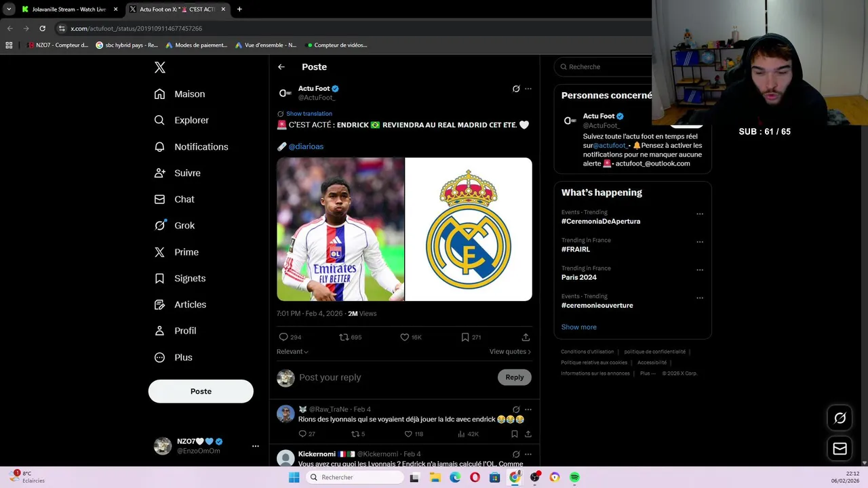
Task: Open the Real Madrid crest image
Action: pyautogui.click(x=469, y=229)
